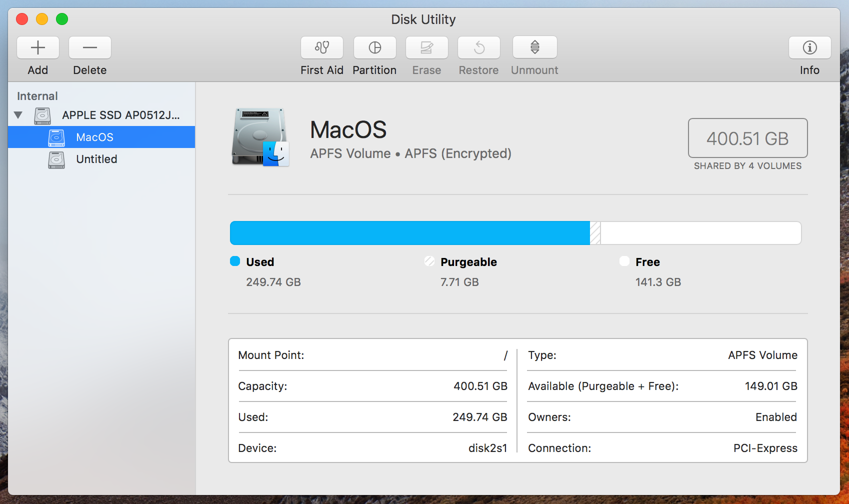Close the Disk Utility window
This screenshot has height=504, width=849.
tap(22, 19)
